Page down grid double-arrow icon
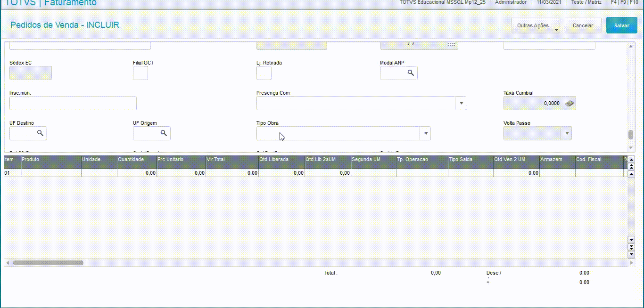 pyautogui.click(x=632, y=247)
